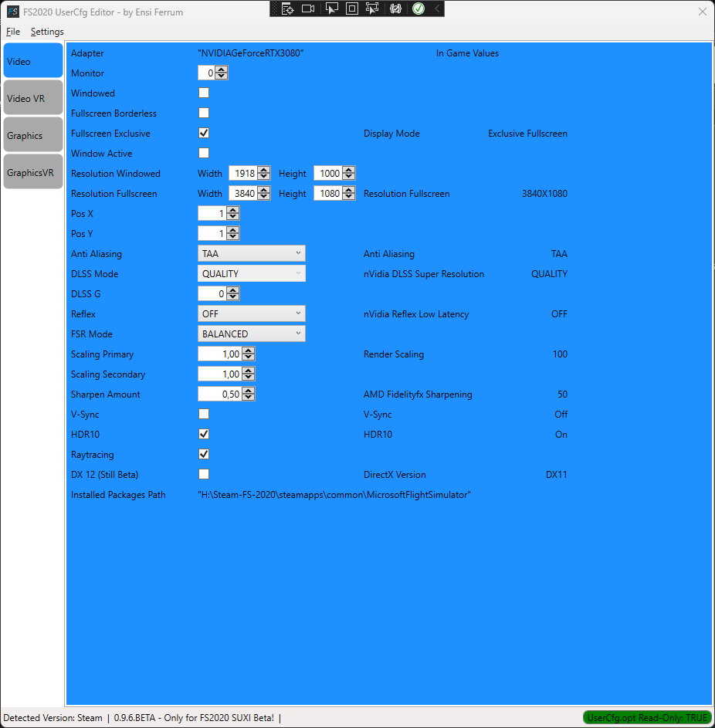This screenshot has height=728, width=715.
Task: Disable Fullscreen Exclusive mode
Action: [204, 133]
